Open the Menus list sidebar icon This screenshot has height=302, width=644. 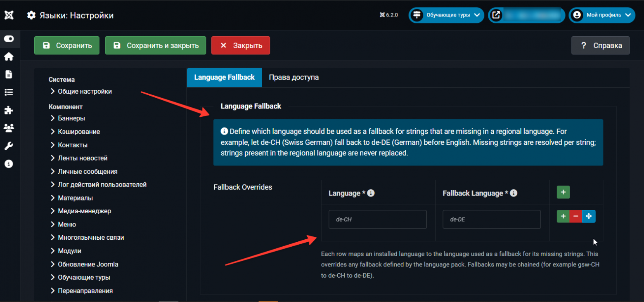pyautogui.click(x=9, y=92)
